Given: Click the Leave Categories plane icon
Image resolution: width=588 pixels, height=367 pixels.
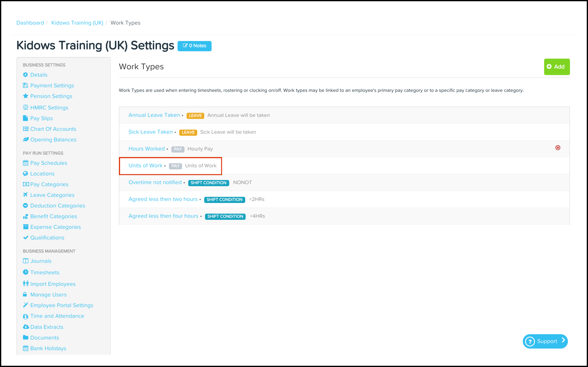Looking at the screenshot, I should [x=25, y=195].
